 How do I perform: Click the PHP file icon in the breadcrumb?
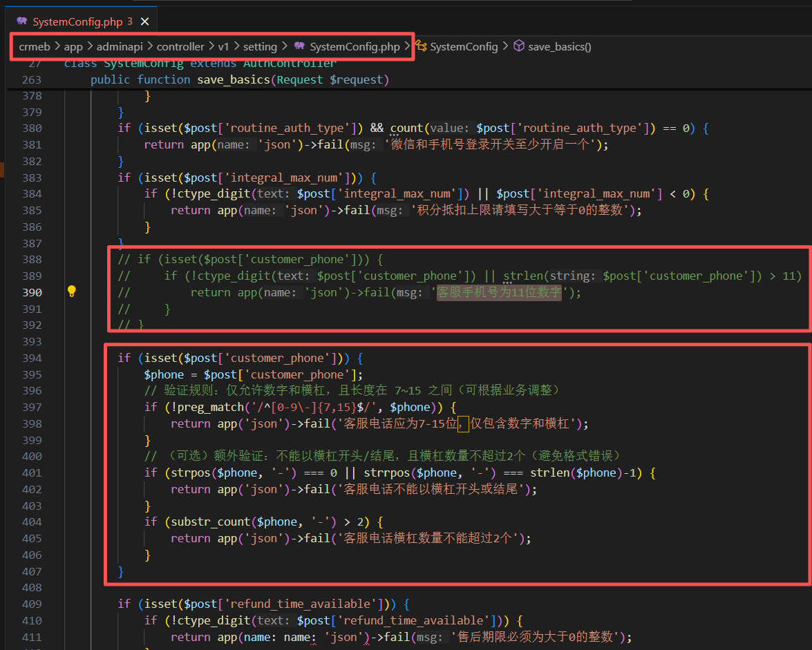pyautogui.click(x=299, y=47)
